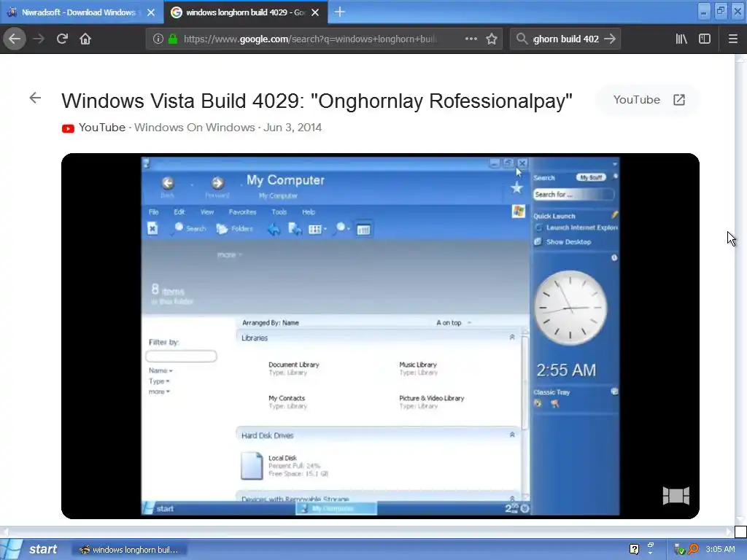Go back using Firefox's Back button
The height and width of the screenshot is (560, 747).
point(15,39)
